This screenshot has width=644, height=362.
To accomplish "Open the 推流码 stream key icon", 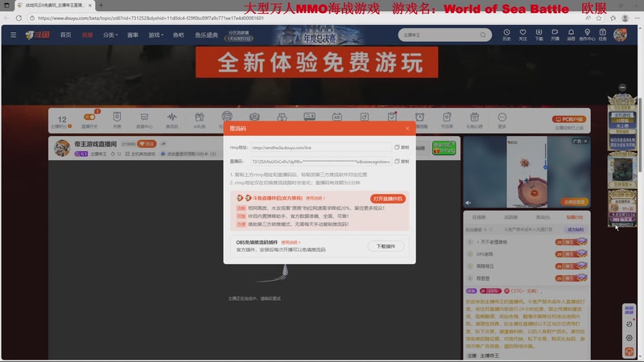I will coord(171,120).
